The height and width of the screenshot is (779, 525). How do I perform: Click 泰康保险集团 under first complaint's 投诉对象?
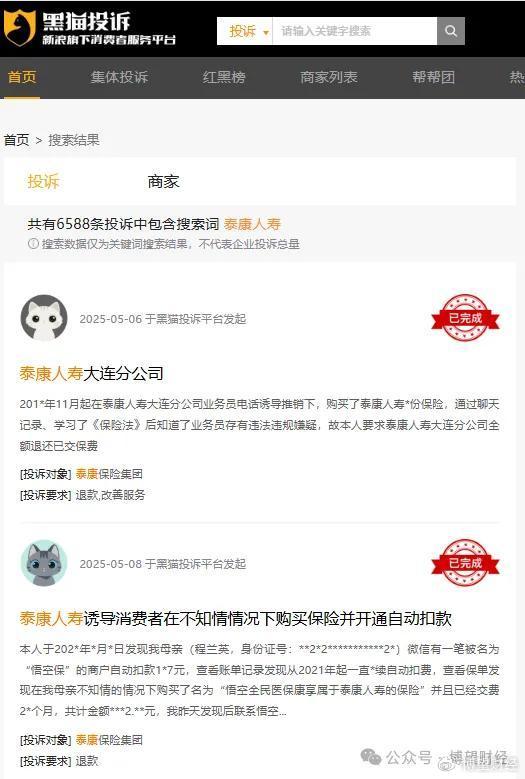point(109,473)
